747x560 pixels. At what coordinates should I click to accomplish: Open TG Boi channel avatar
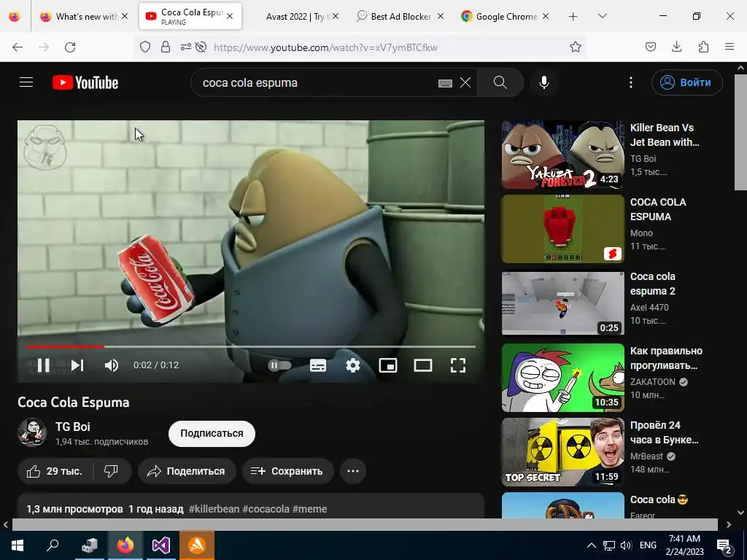[32, 432]
